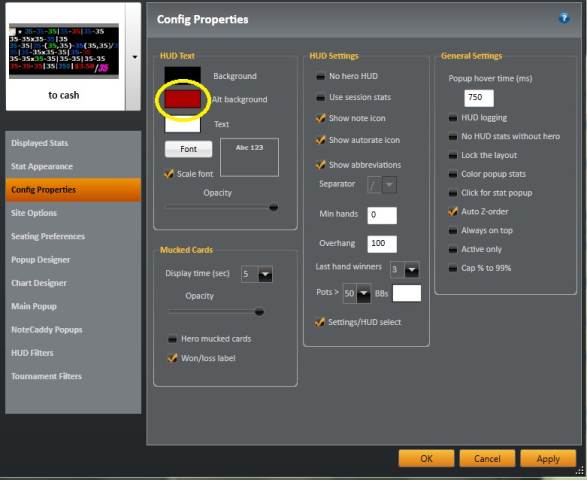Enable the No hero HUD checkbox
This screenshot has width=587, height=480.
pos(320,76)
